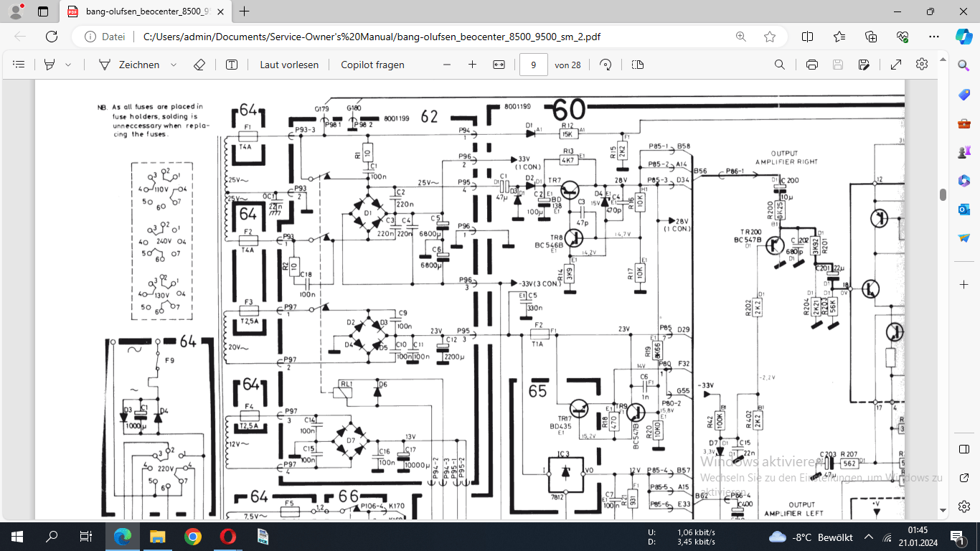Add a sidebar app with plus
Screen dimensions: 980x551
(x=963, y=285)
